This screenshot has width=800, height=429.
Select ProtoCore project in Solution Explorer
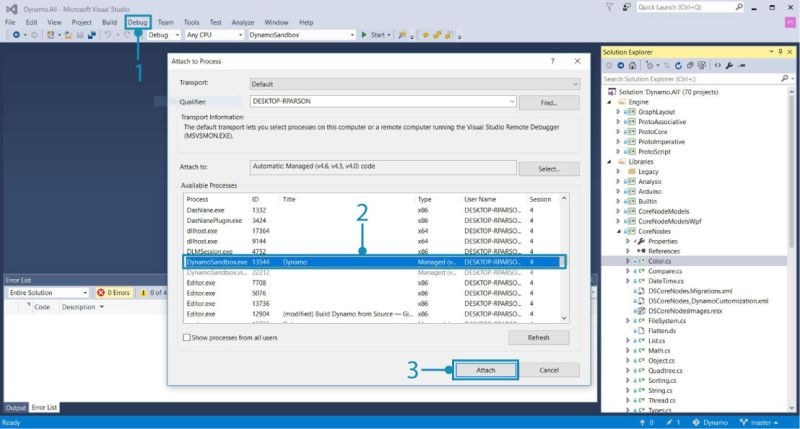coord(653,132)
